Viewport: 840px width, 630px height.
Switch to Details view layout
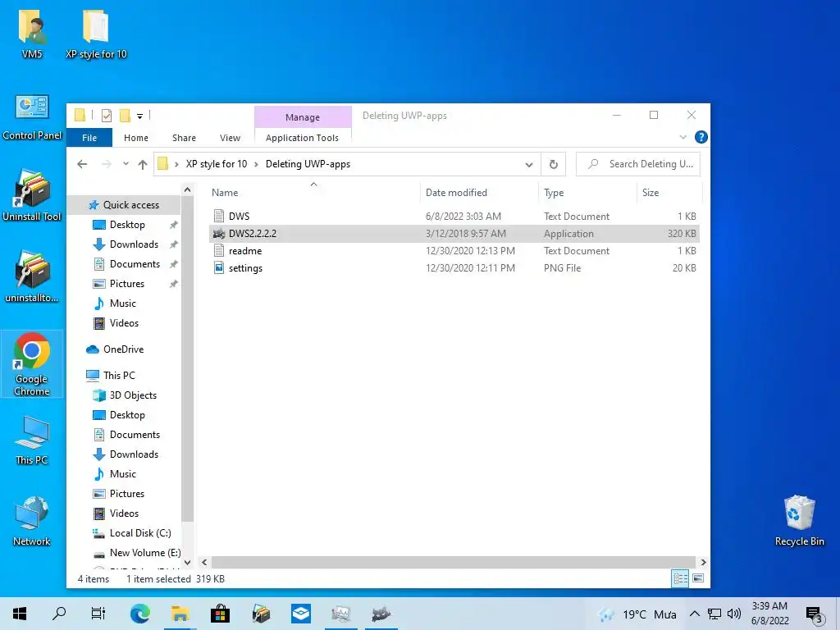click(x=680, y=578)
